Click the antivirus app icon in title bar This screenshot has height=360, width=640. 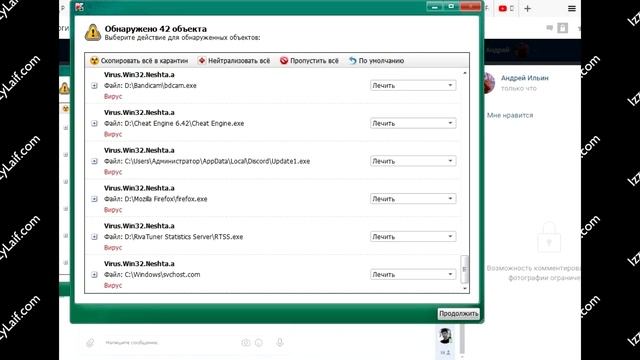80,7
